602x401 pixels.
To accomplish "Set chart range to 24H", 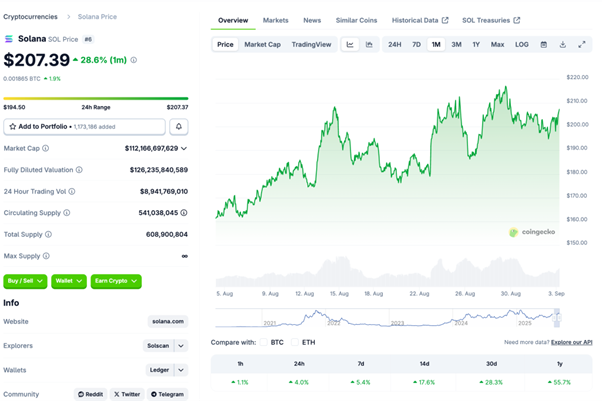I will click(x=395, y=45).
